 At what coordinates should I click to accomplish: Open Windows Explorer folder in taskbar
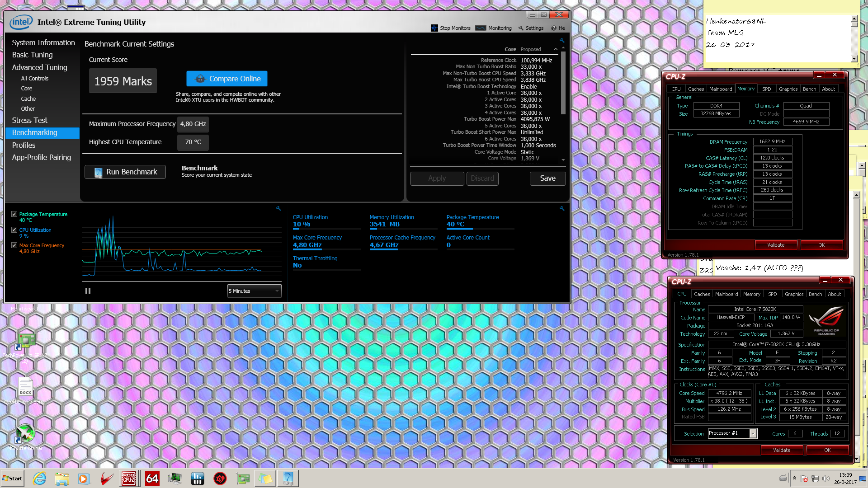click(x=62, y=479)
